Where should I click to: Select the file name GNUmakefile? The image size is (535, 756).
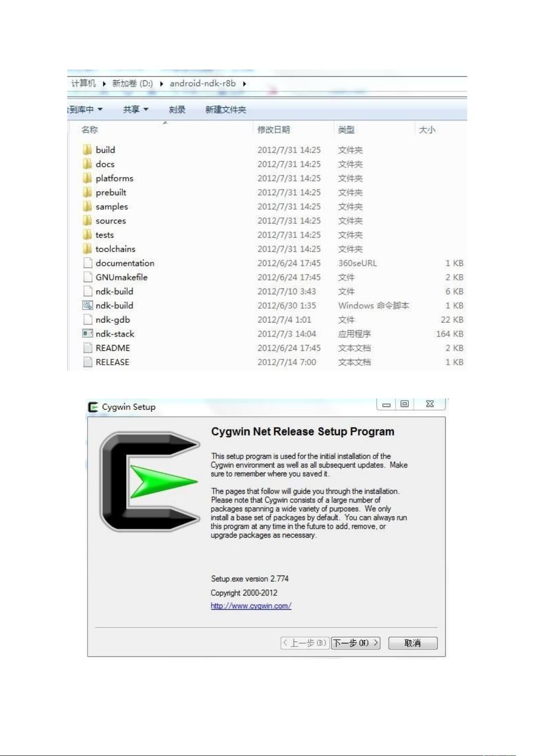122,277
